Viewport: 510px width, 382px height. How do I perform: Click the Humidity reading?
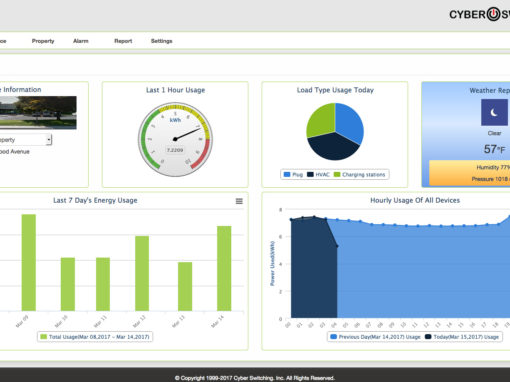tap(493, 167)
